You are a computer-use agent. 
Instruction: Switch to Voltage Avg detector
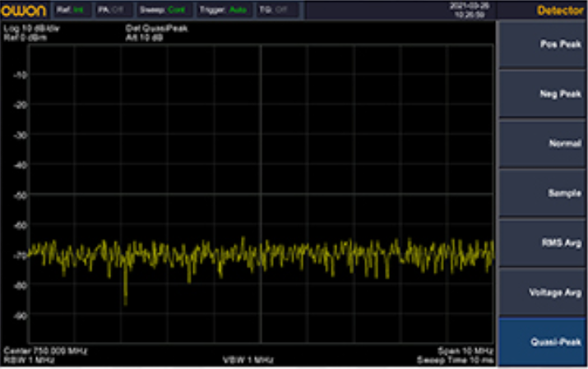(x=542, y=293)
